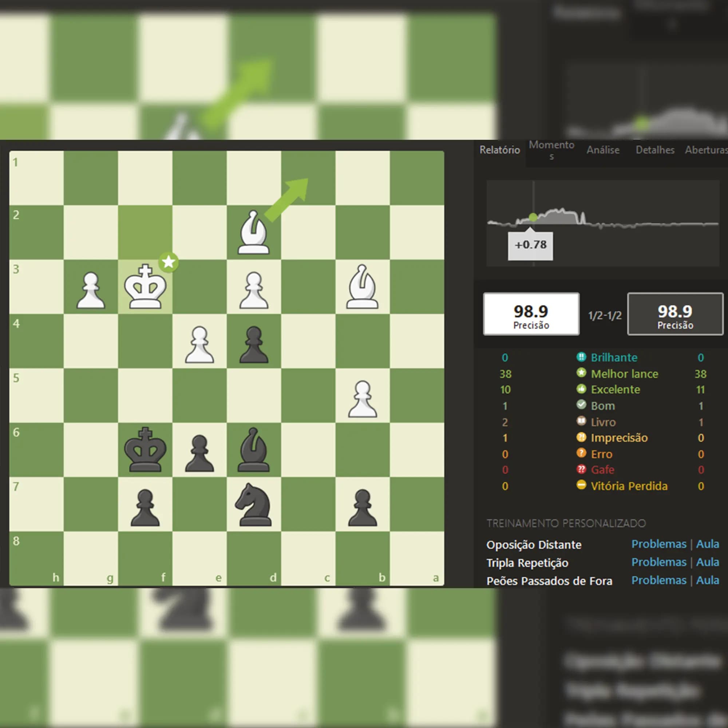Click the Peões Passados de Fora topic
The image size is (728, 728).
point(549,581)
